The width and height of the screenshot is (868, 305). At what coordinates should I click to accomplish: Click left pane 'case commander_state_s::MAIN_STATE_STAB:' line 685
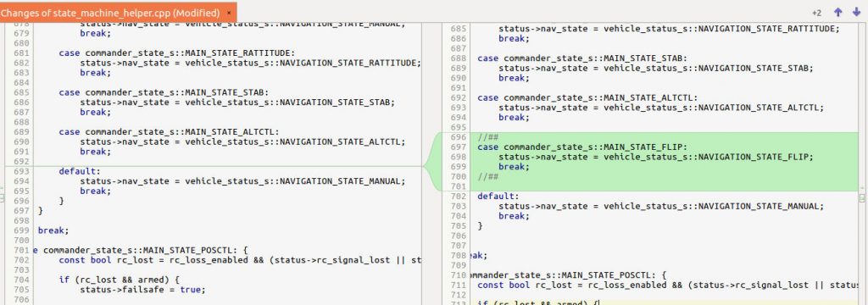coord(164,92)
